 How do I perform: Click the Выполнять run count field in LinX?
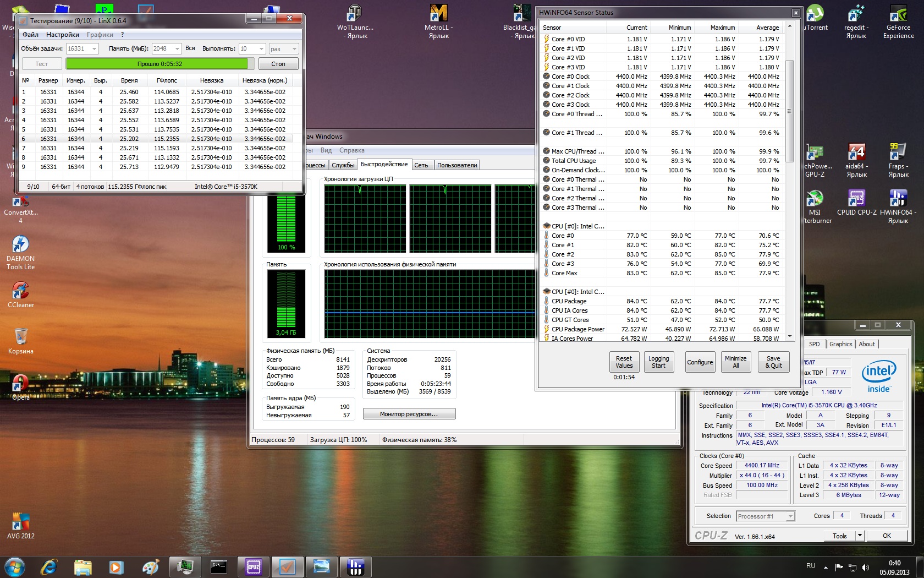point(252,49)
